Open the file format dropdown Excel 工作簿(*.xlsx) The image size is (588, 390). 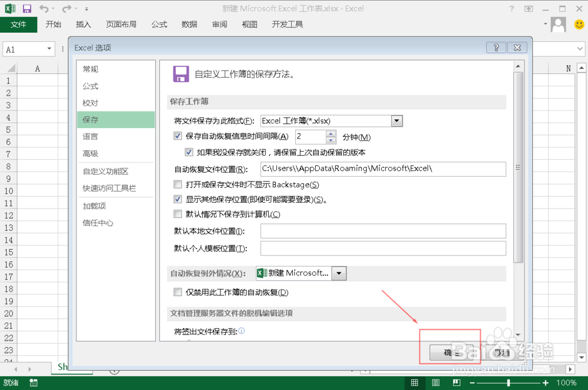[x=397, y=120]
